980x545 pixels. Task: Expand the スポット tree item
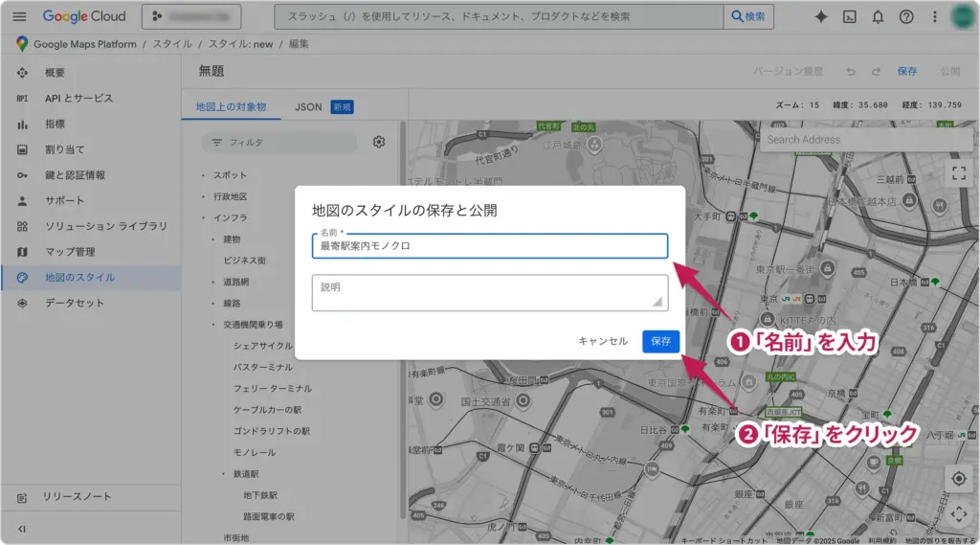[x=203, y=176]
